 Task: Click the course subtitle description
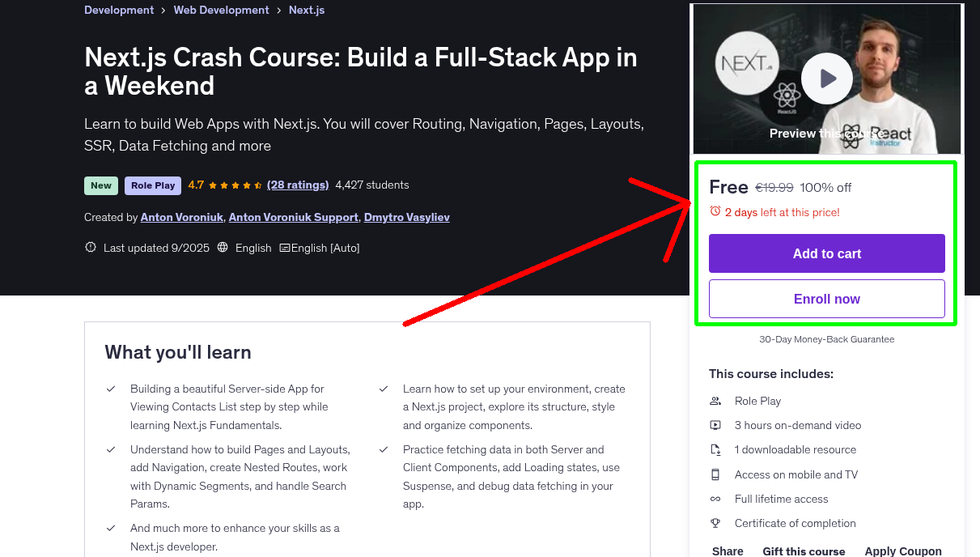364,135
